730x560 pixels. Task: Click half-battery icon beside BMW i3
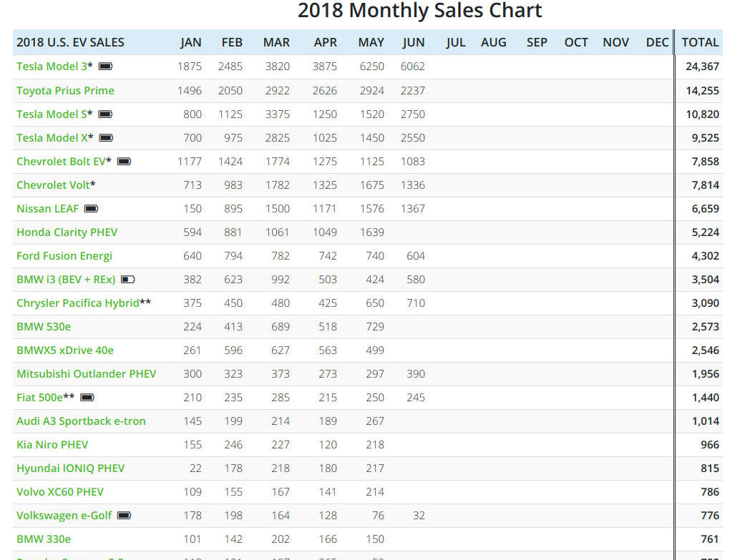[128, 280]
